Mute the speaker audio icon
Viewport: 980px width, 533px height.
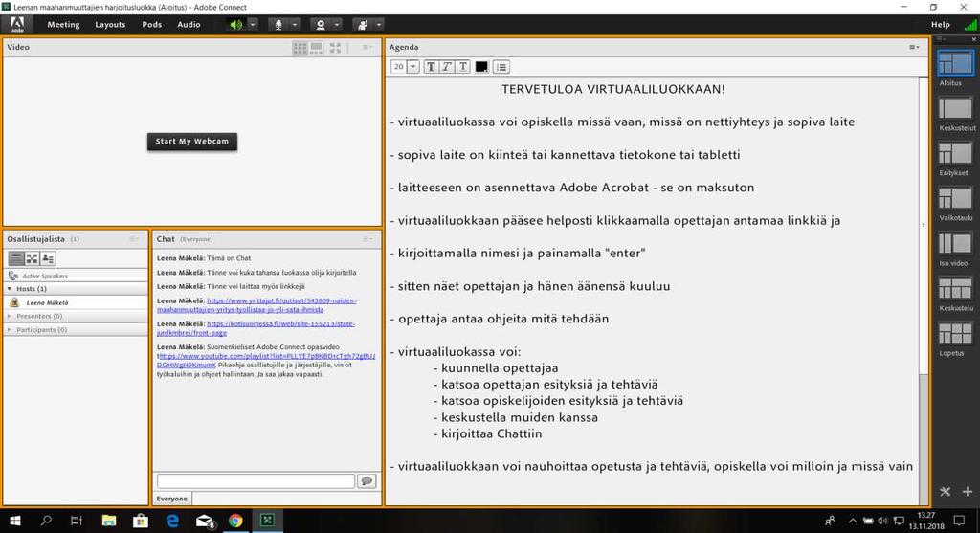[x=236, y=24]
